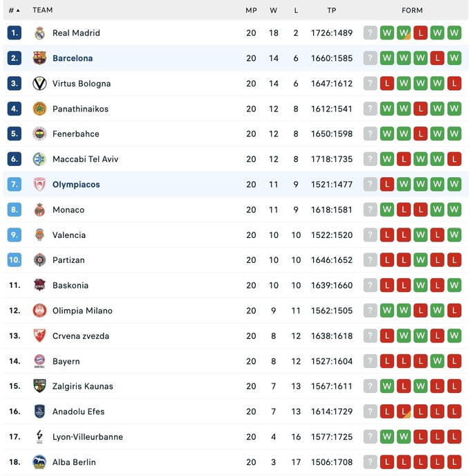The height and width of the screenshot is (476, 470).
Task: Click the Barcelona team logo
Action: (39, 58)
